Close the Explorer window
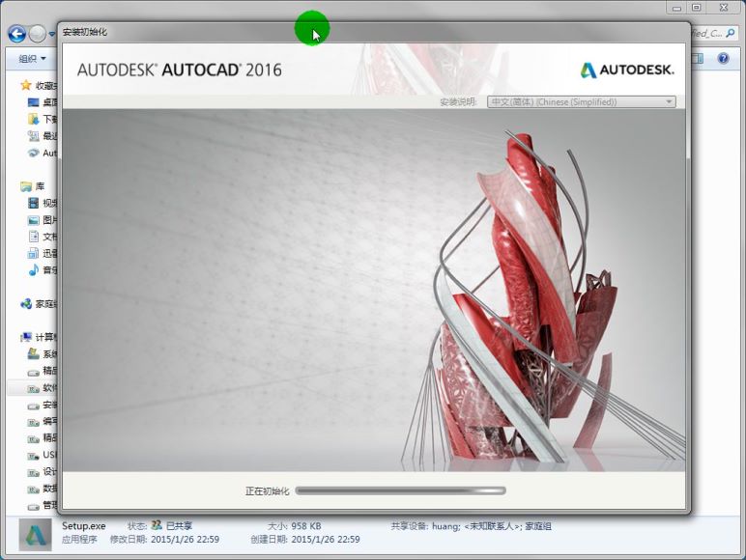Screen dimensions: 746x560 coord(724,8)
